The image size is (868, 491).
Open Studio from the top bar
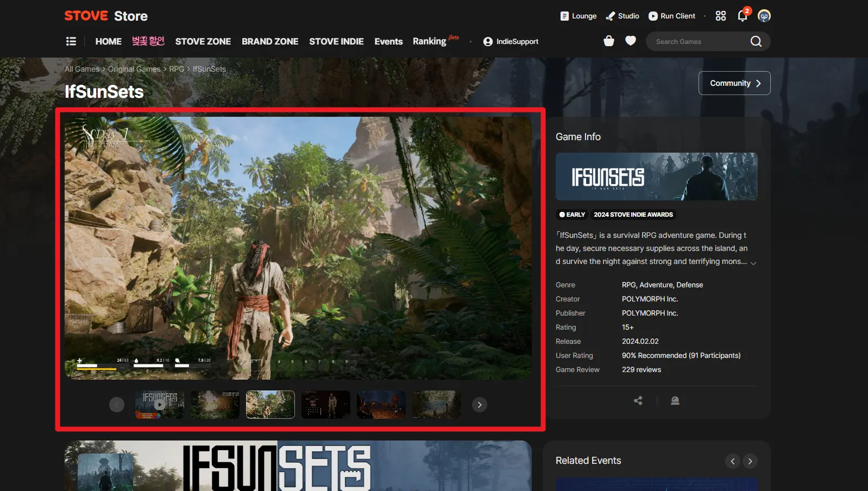pos(622,16)
